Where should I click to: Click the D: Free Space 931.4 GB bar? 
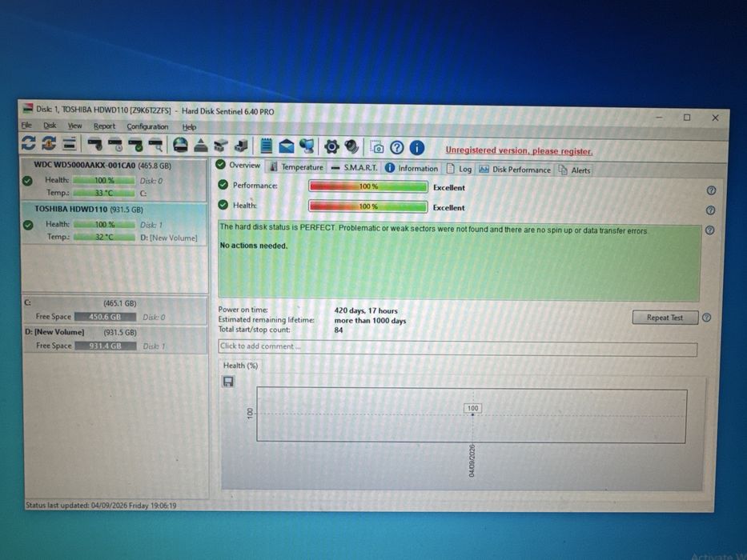point(106,346)
